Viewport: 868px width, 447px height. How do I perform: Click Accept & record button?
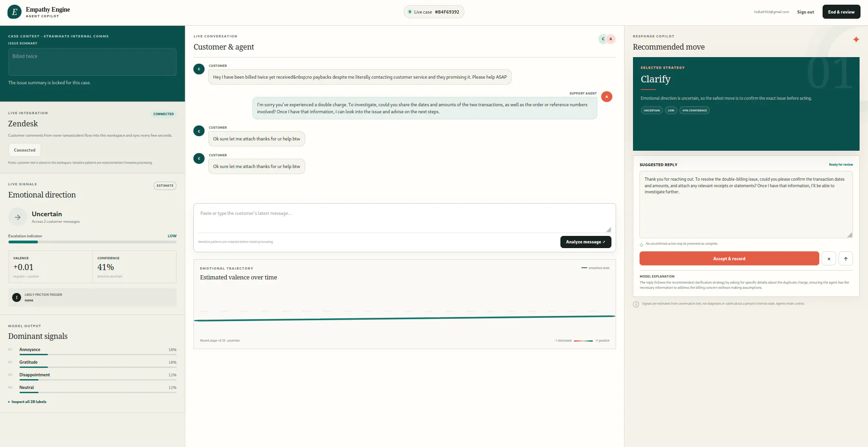pyautogui.click(x=729, y=259)
